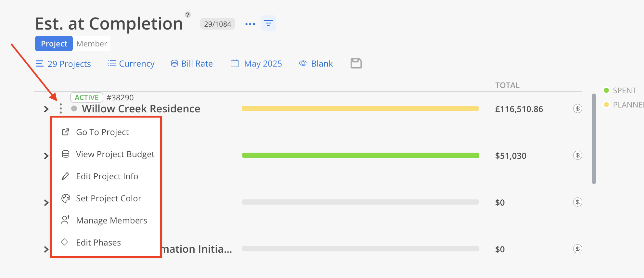Switch to Member view toggle
Image resolution: width=644 pixels, height=278 pixels.
coord(92,44)
